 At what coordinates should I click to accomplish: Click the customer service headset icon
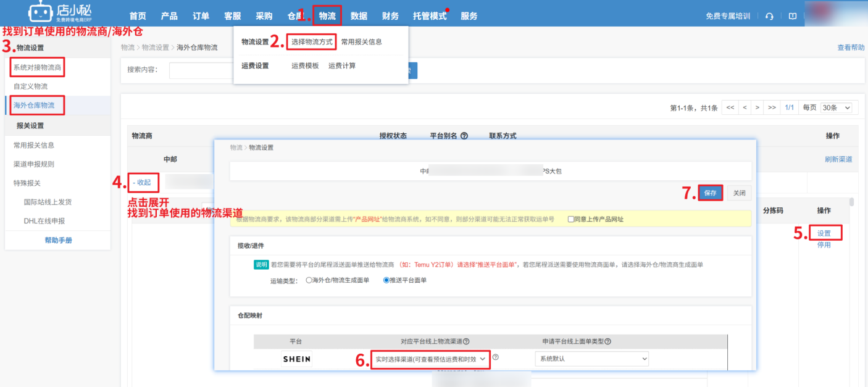pos(769,17)
